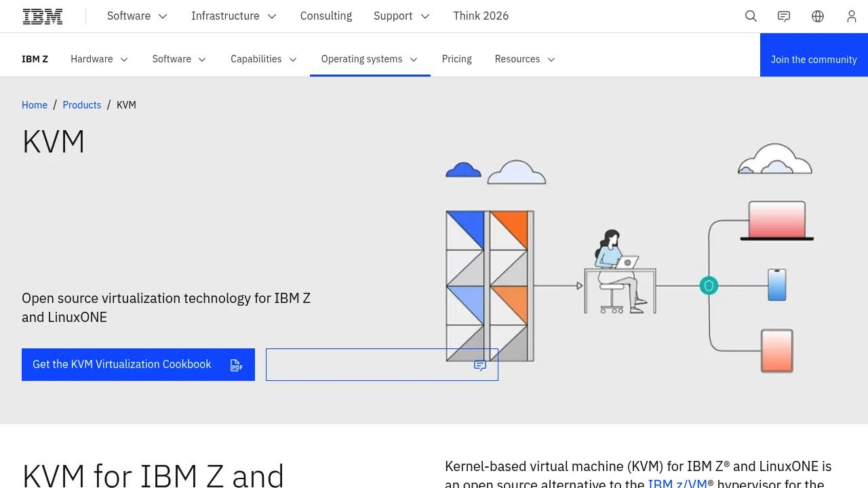Click the empty outlined button with chat icon
The width and height of the screenshot is (868, 488).
coord(382,365)
